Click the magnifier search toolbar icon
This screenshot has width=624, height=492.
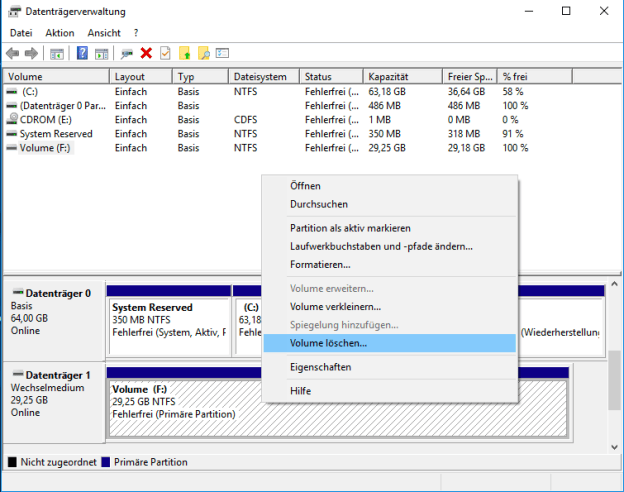coord(204,53)
